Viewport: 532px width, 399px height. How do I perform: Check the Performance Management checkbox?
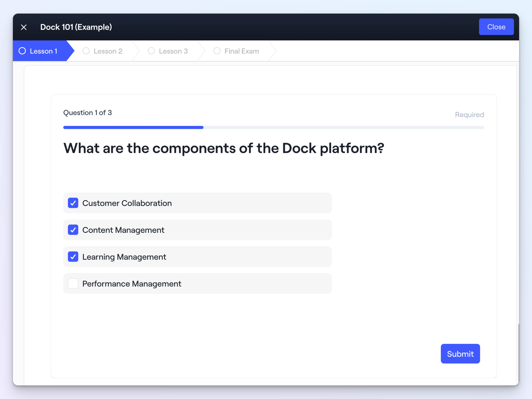(x=73, y=283)
